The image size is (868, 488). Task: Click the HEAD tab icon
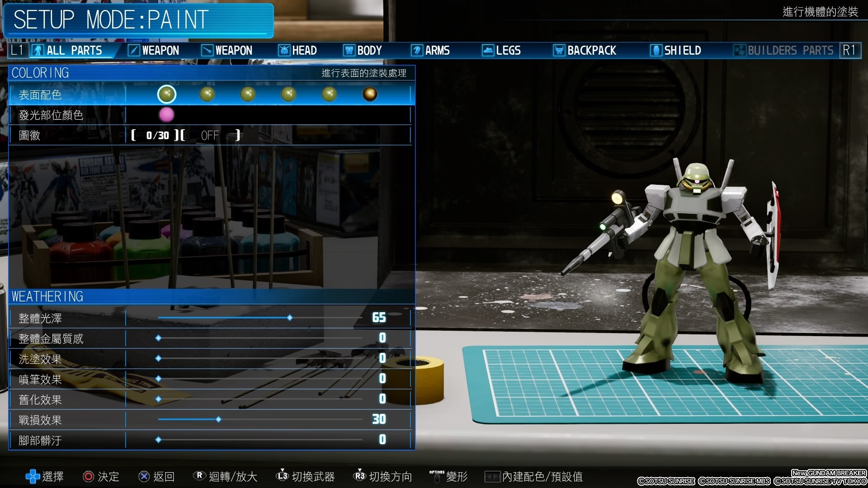pyautogui.click(x=284, y=50)
